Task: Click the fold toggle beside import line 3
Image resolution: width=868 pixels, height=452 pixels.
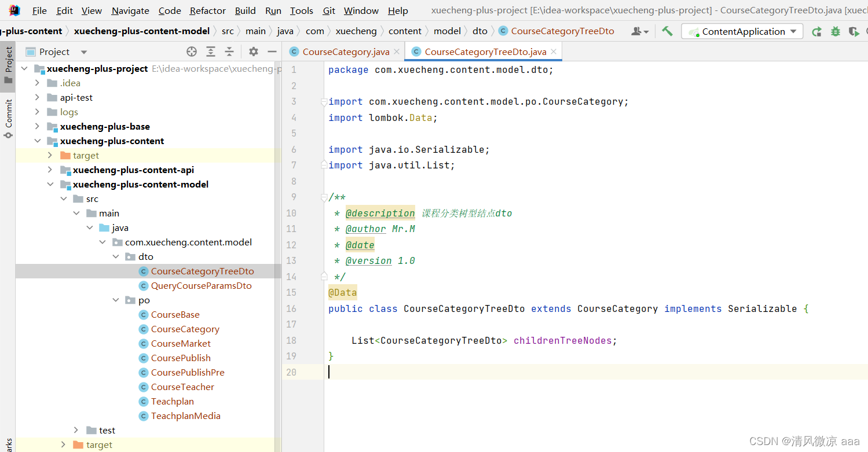Action: click(x=324, y=102)
